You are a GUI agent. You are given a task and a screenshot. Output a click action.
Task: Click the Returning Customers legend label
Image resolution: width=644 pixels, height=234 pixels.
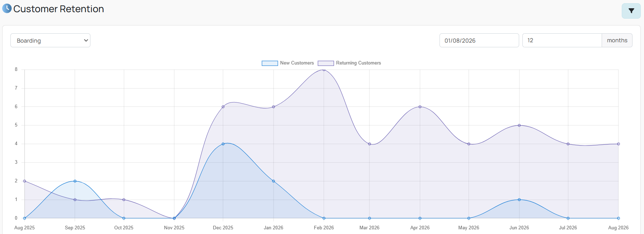tap(358, 63)
